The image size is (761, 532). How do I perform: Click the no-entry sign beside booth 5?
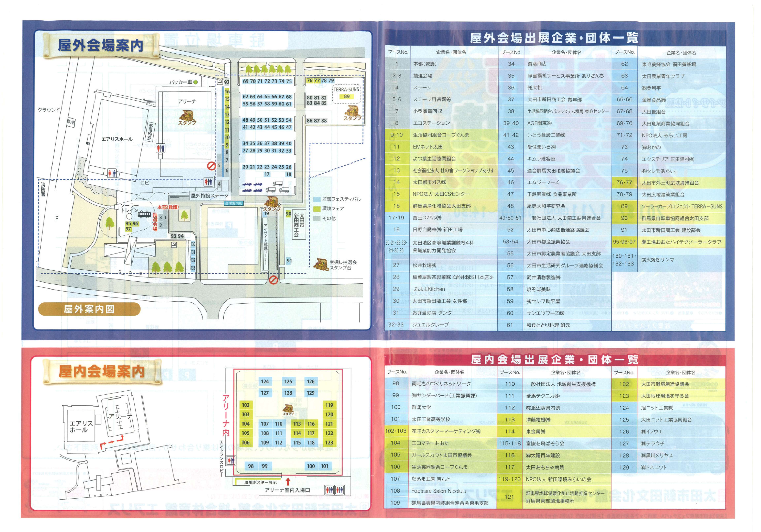point(211,166)
